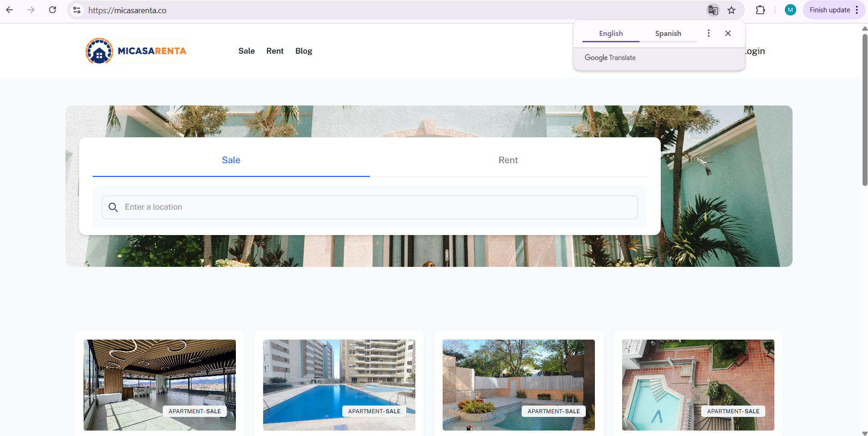Click the MICASARENTA logo
This screenshot has width=868, height=436.
[136, 51]
